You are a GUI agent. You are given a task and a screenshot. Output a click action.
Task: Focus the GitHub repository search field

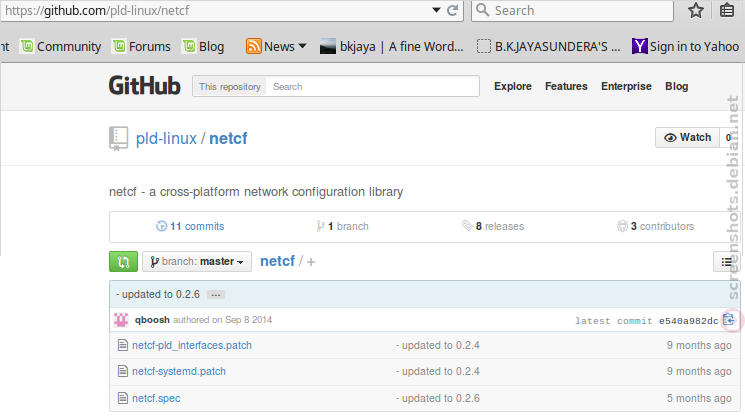click(x=372, y=86)
